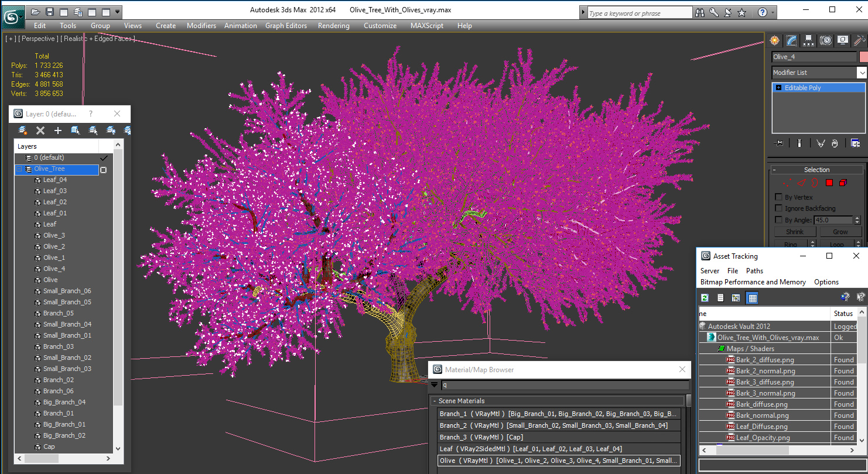Click the keyword search field in title bar
868x474 pixels.
pyautogui.click(x=640, y=13)
